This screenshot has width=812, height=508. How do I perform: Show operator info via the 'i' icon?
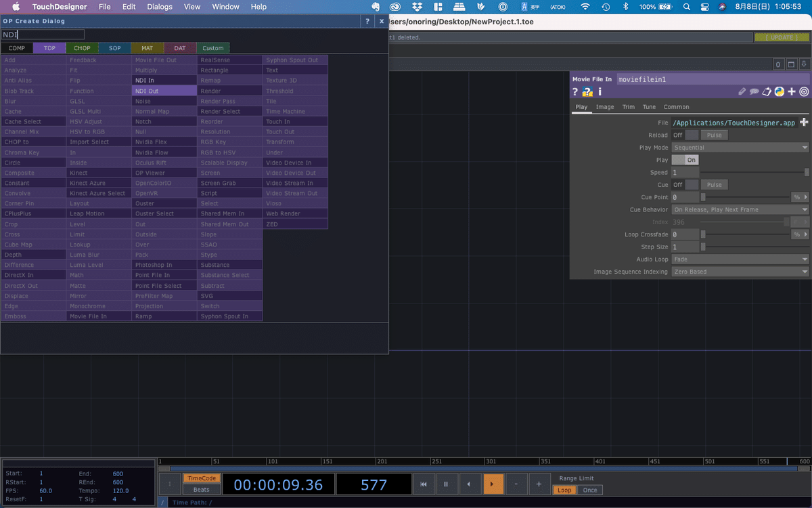pos(600,92)
